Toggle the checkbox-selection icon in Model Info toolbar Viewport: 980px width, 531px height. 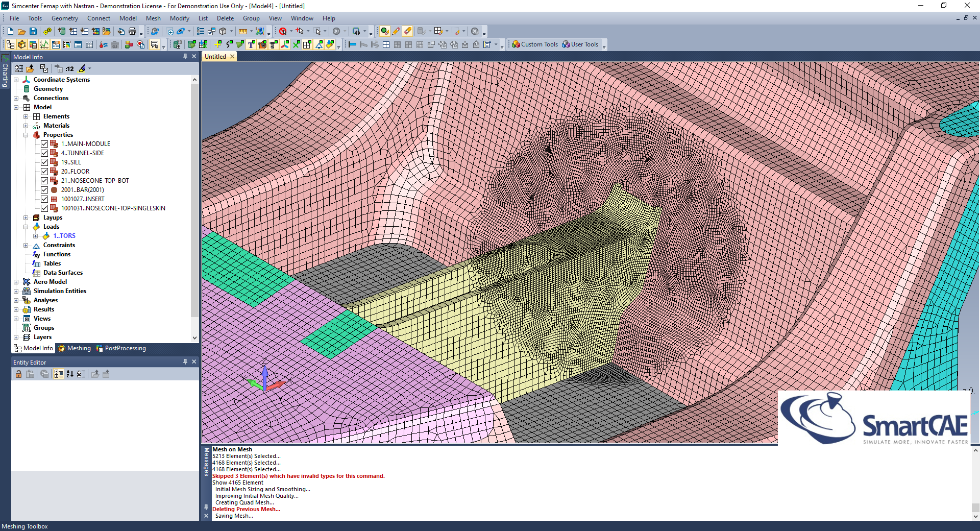tap(44, 68)
